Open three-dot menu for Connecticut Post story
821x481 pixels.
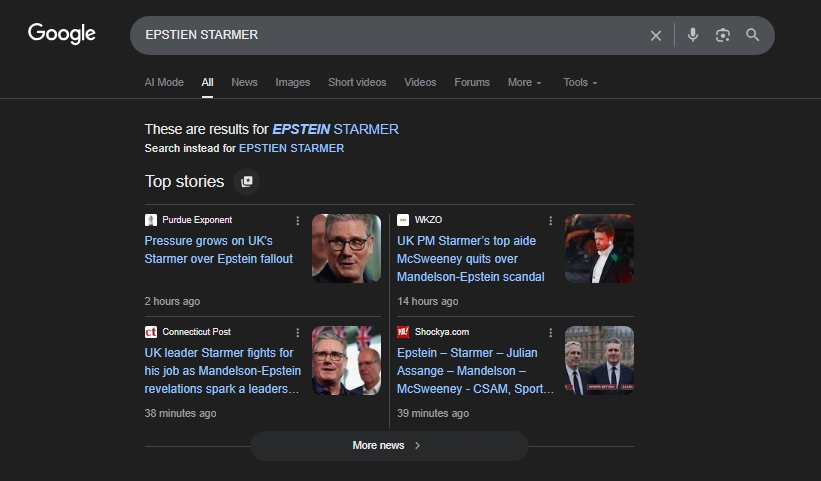[297, 332]
